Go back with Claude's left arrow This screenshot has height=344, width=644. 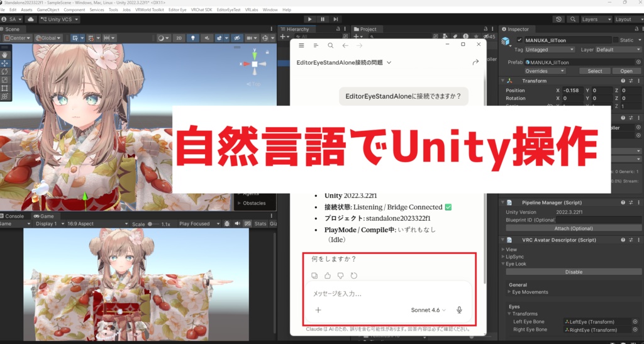(x=345, y=45)
